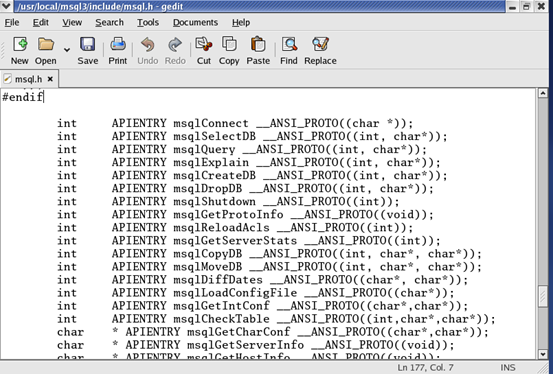Cut selection using the Cut icon
The image size is (553, 374).
[x=204, y=44]
